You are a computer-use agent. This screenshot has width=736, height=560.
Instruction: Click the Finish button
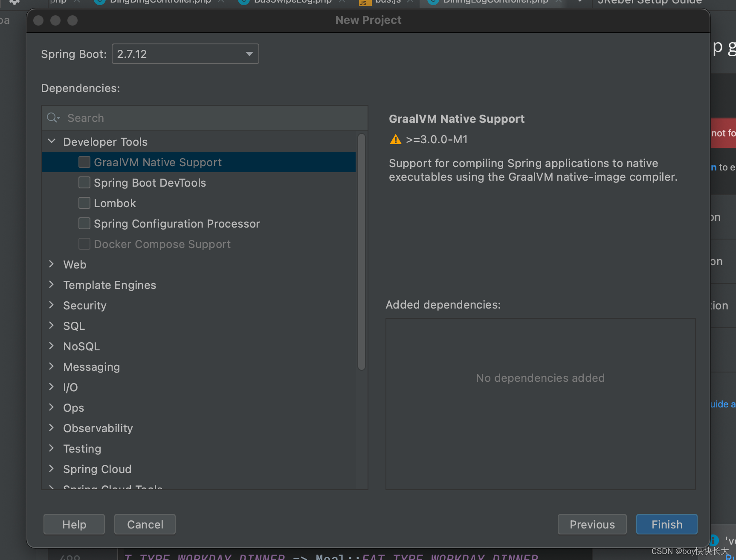pos(667,524)
